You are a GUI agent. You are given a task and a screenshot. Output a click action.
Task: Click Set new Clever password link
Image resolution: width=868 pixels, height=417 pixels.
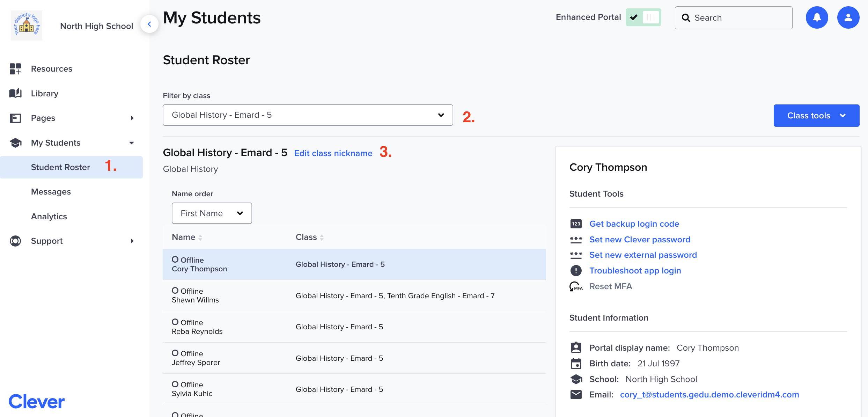coord(640,240)
